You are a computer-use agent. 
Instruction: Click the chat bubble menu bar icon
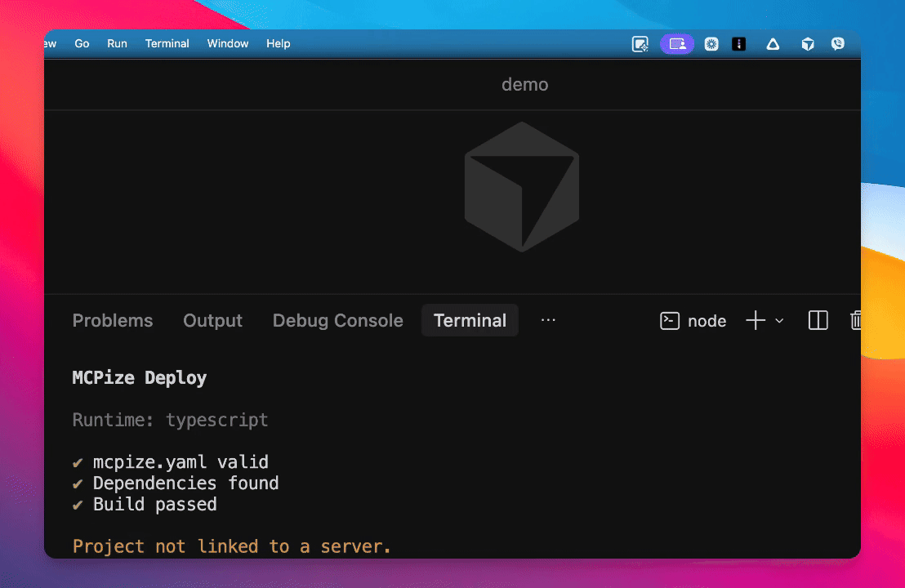tap(837, 44)
